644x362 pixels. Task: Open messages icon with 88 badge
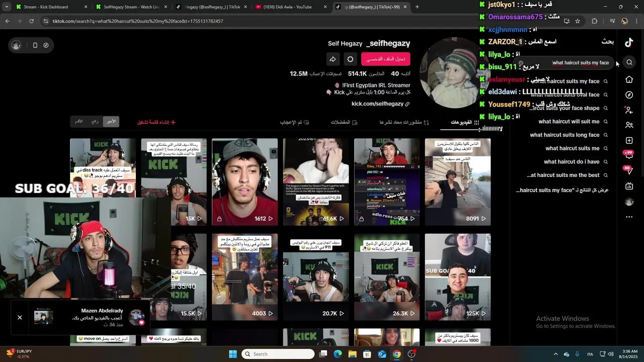pyautogui.click(x=628, y=170)
